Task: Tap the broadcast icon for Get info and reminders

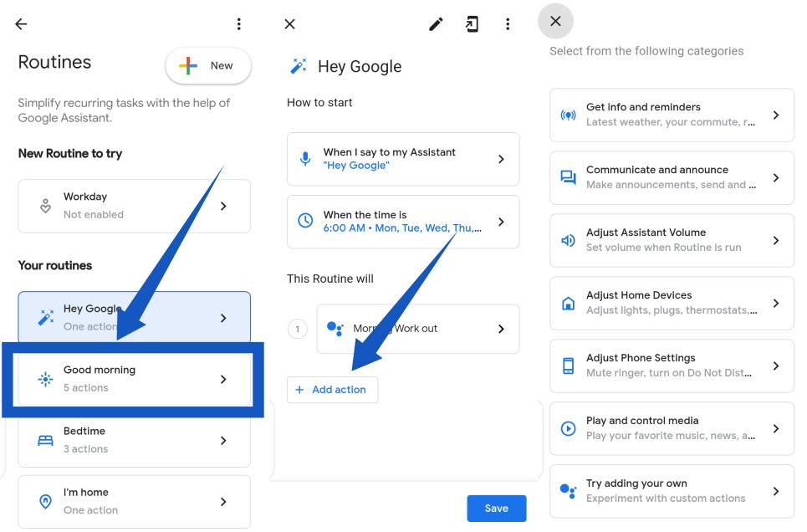Action: pyautogui.click(x=568, y=115)
